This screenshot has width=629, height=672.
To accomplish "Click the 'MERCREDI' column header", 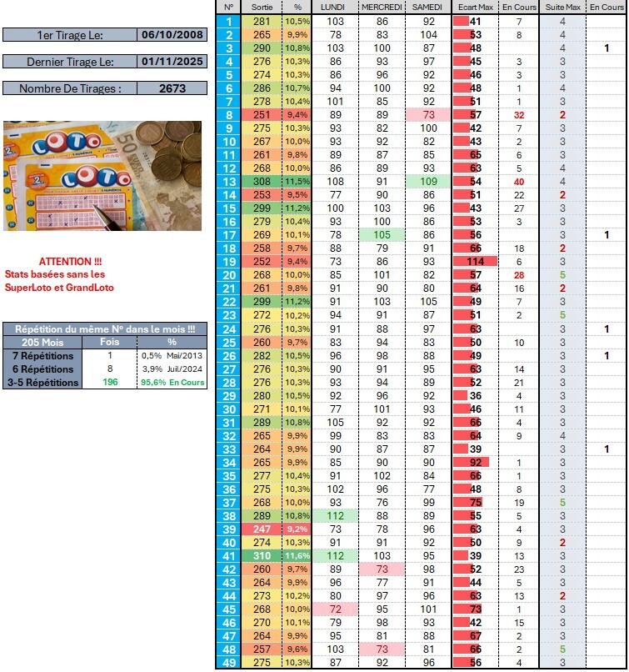I will coord(382,7).
